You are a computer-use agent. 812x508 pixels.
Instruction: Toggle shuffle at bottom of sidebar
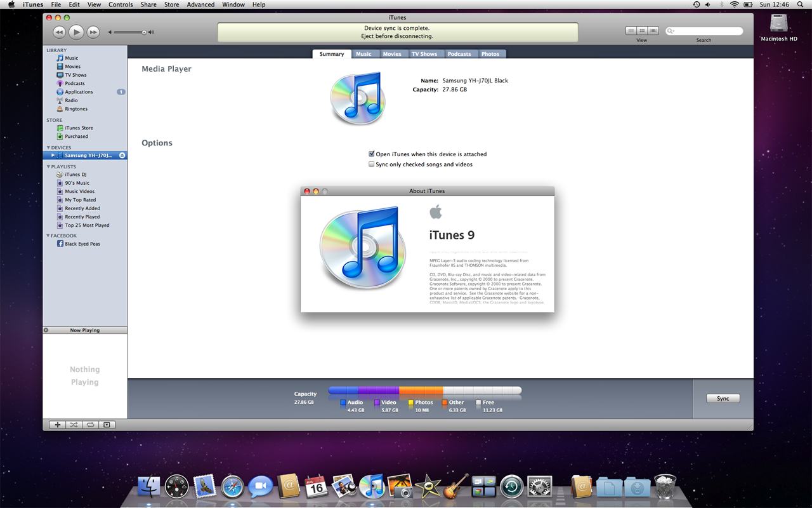tap(74, 425)
